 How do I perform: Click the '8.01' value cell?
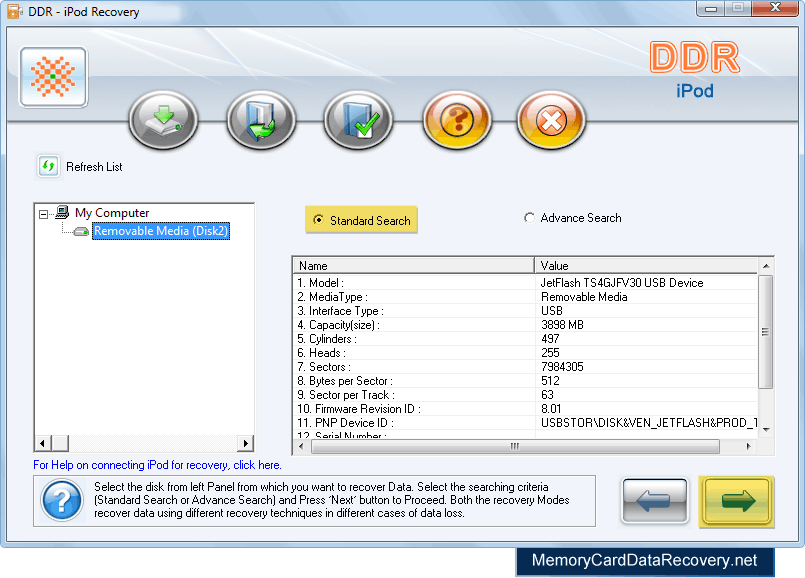click(551, 409)
